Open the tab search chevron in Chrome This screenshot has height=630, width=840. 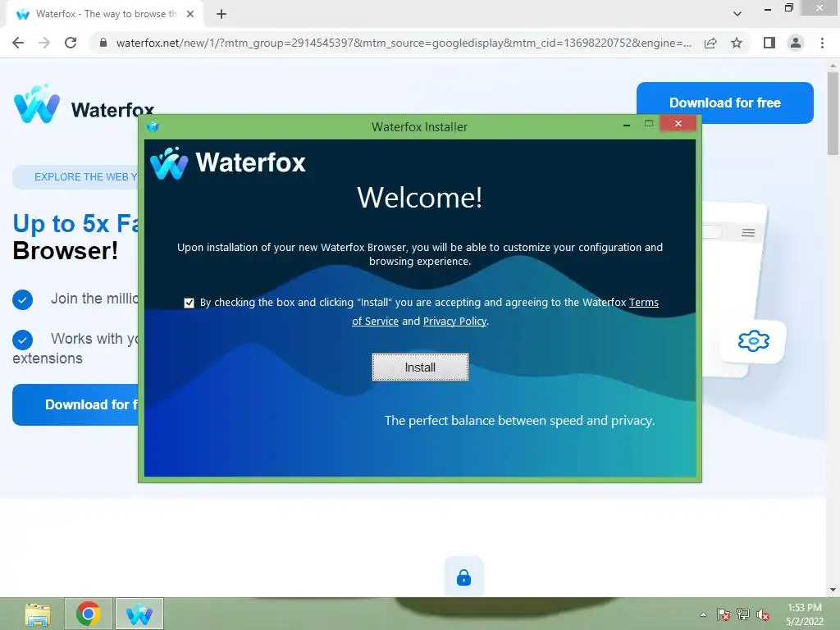[737, 14]
